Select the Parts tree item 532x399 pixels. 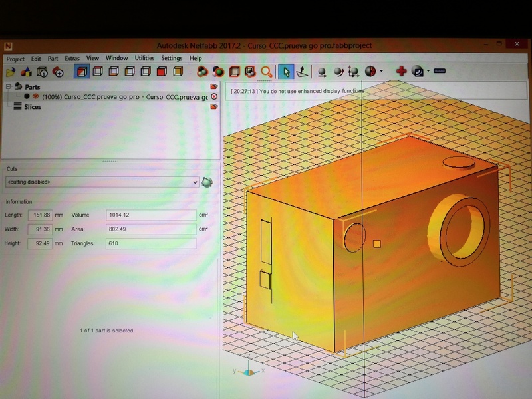click(x=32, y=87)
